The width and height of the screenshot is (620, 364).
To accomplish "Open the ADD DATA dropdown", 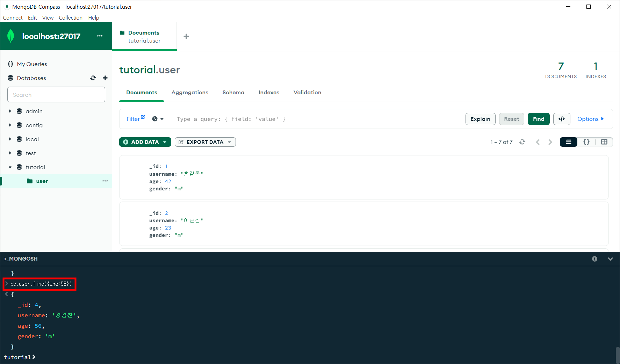I will pos(145,142).
